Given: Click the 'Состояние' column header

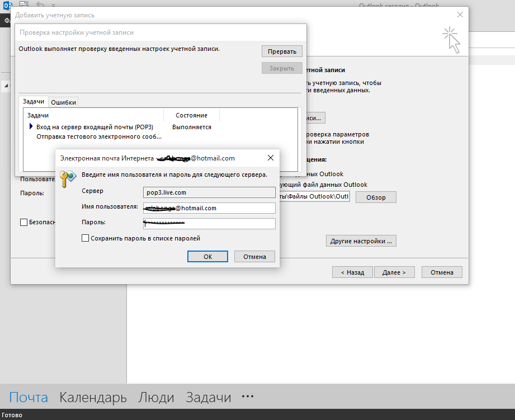Looking at the screenshot, I should pos(191,115).
